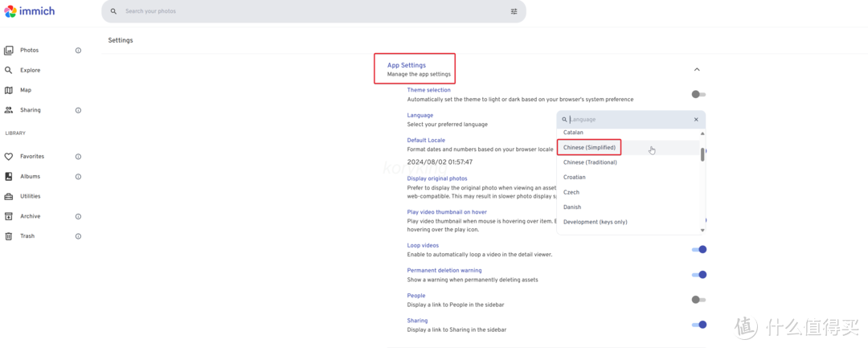Pick Czech in the language dropdown
This screenshot has height=348, width=868.
coord(571,192)
